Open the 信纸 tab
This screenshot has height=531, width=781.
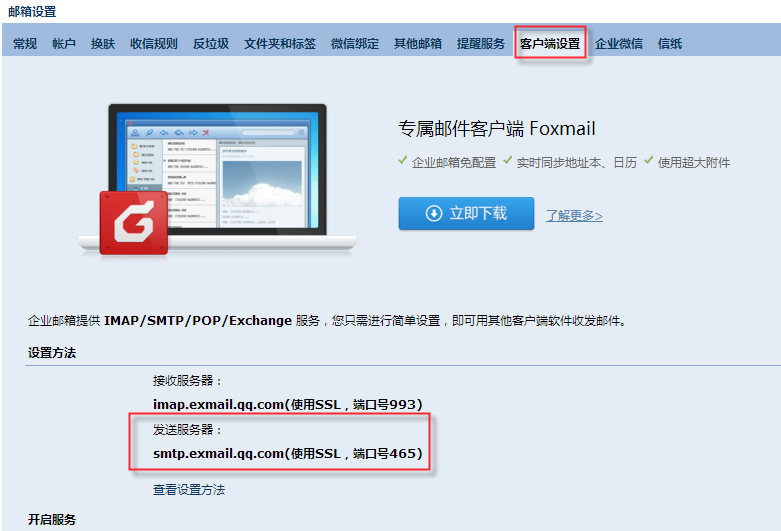pos(670,44)
